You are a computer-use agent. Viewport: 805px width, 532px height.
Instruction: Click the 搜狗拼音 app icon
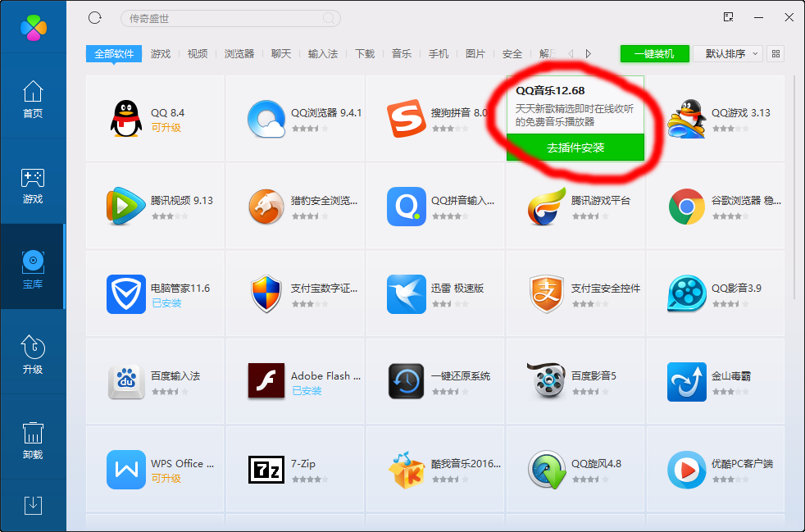(406, 119)
